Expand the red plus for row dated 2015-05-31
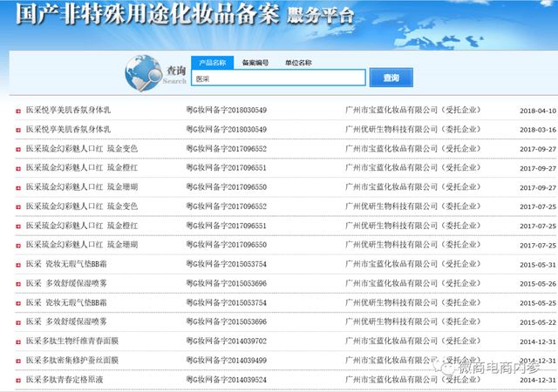Image resolution: width=558 pixels, height=392 pixels. click(17, 264)
